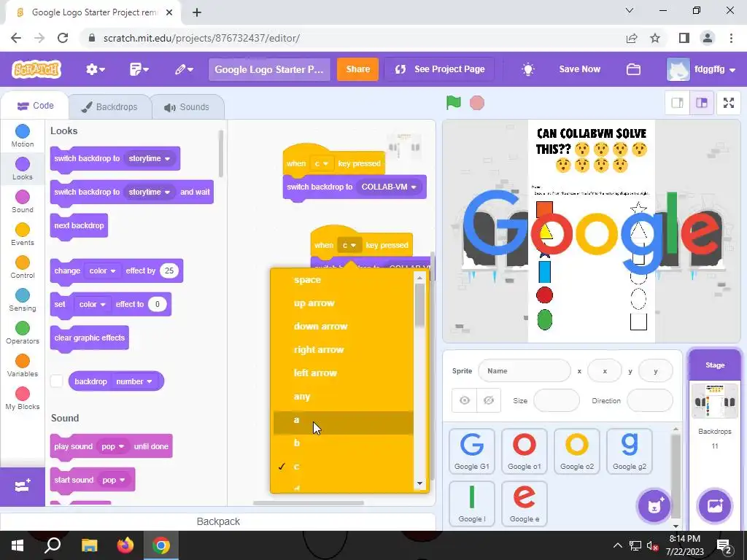Click See Project Page button
This screenshot has width=747, height=560.
(x=439, y=69)
